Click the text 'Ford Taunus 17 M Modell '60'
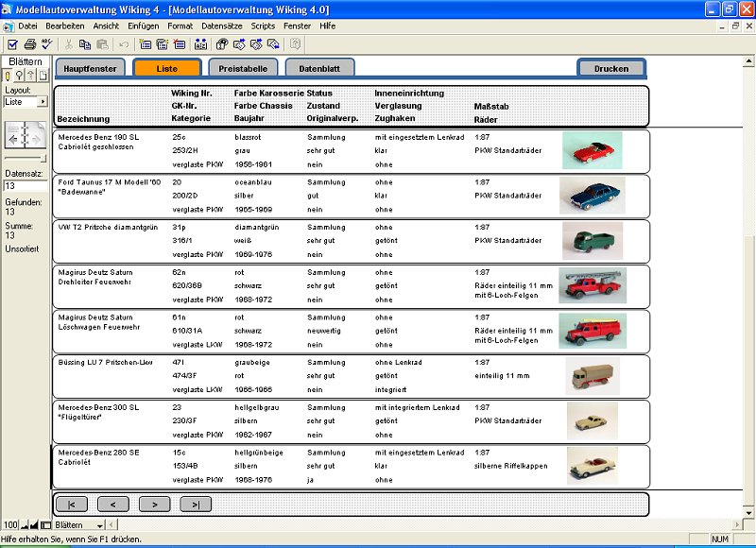This screenshot has height=548, width=756. click(110, 182)
